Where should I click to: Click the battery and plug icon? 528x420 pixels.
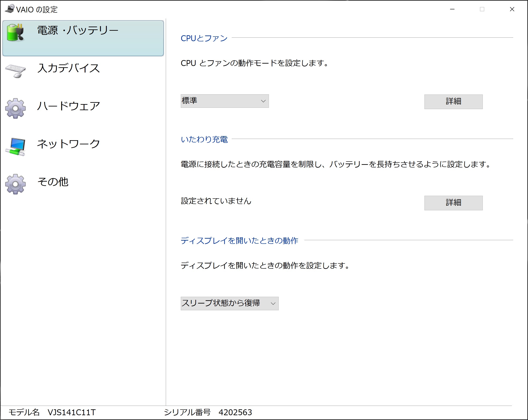tap(15, 32)
